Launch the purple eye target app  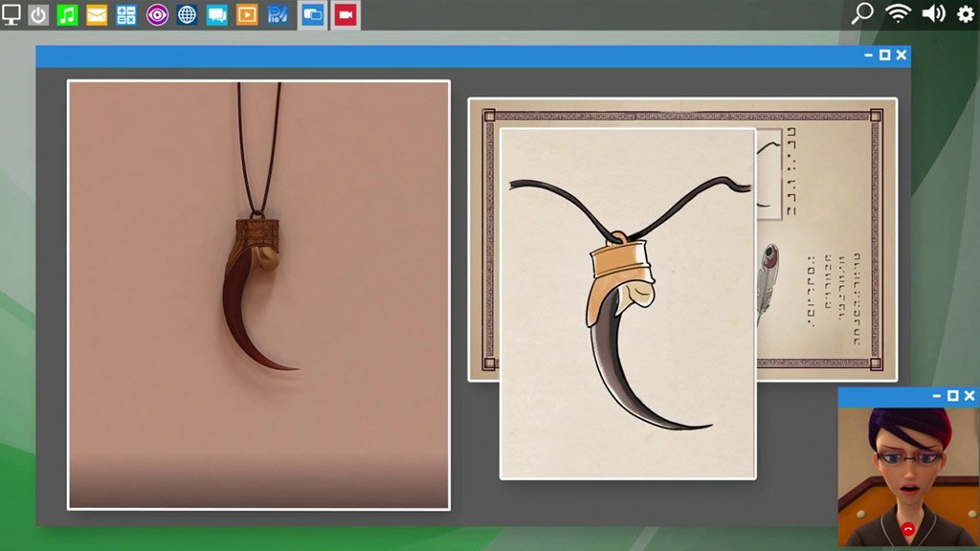click(157, 14)
